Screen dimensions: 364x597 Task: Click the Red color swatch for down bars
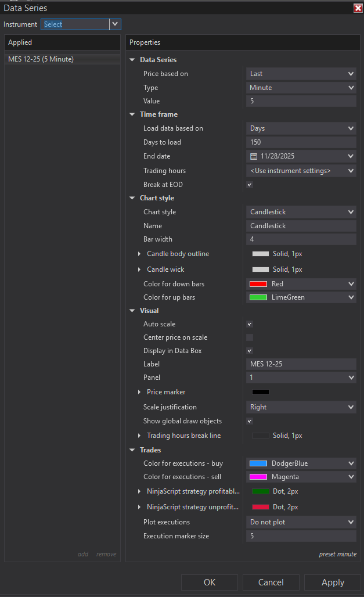click(x=258, y=284)
